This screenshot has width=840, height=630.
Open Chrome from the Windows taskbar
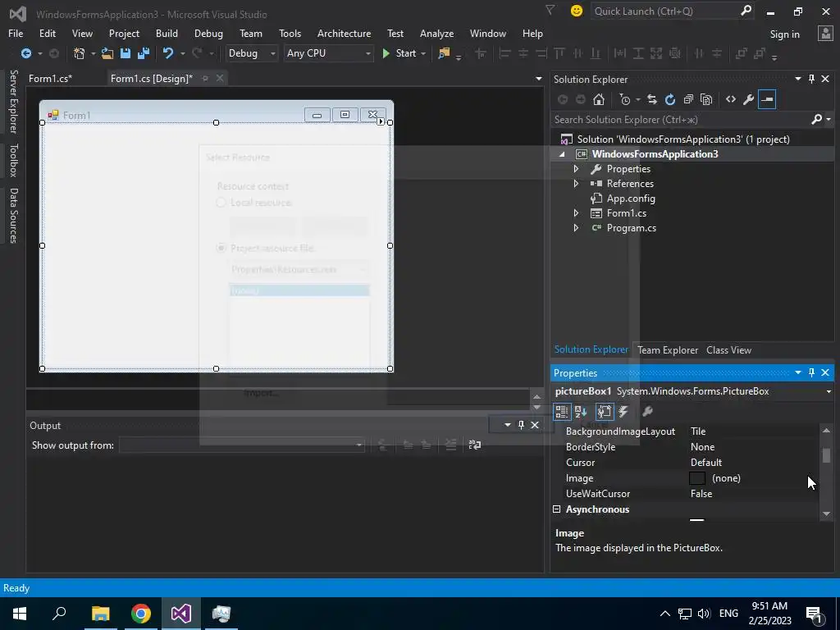click(141, 614)
